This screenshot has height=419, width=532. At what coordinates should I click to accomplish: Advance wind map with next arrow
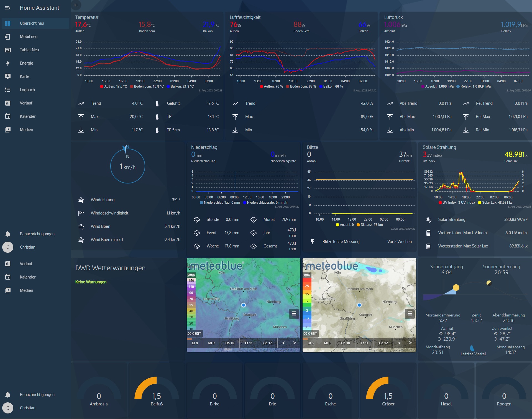coord(295,343)
